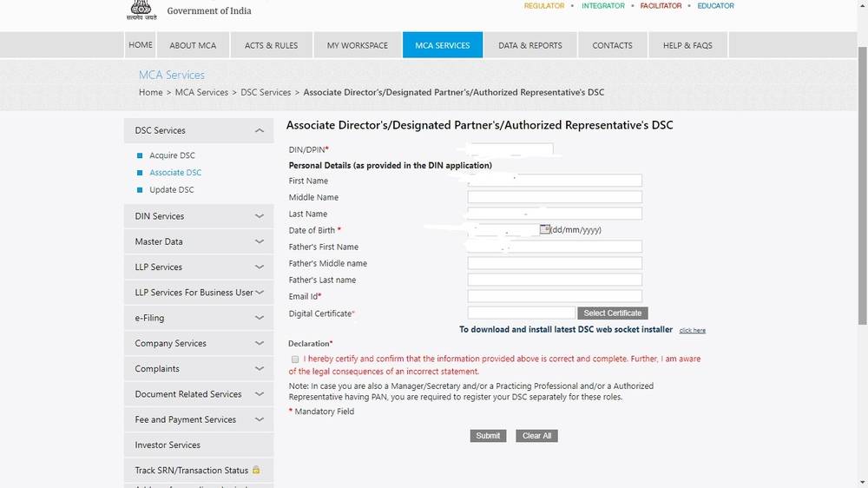Go to the DATA & REPORTS menu
Screen dimensions: 868x488
(530, 45)
